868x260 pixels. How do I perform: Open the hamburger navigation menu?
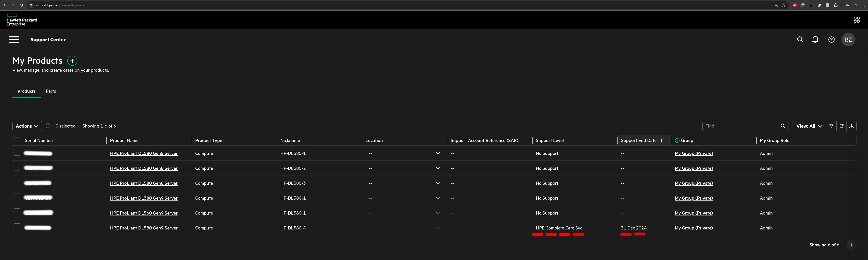pos(14,40)
